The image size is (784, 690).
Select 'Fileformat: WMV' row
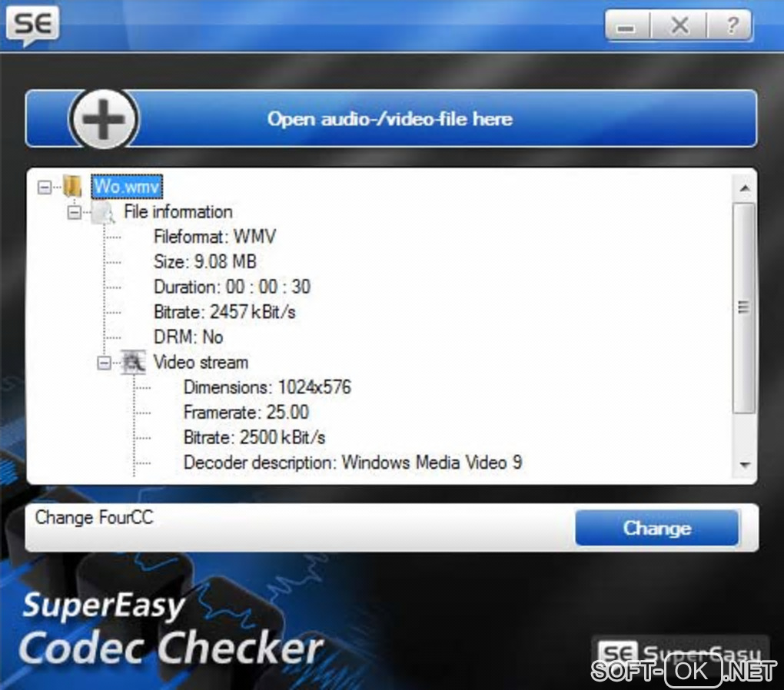214,237
